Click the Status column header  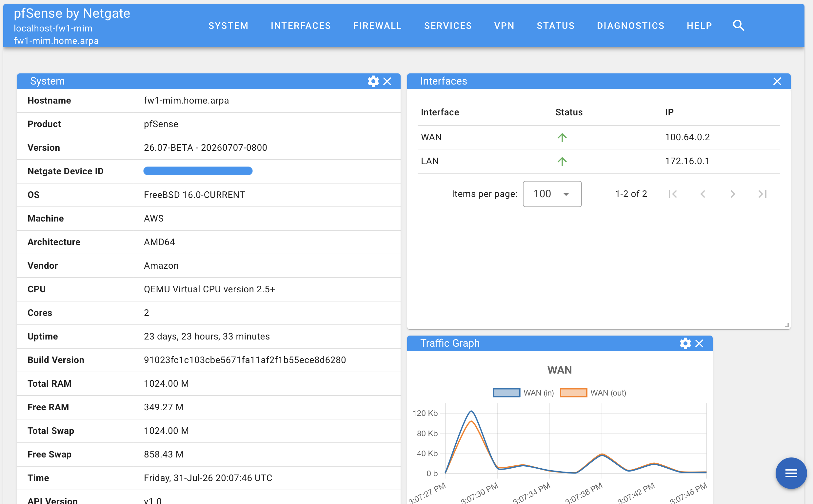569,112
